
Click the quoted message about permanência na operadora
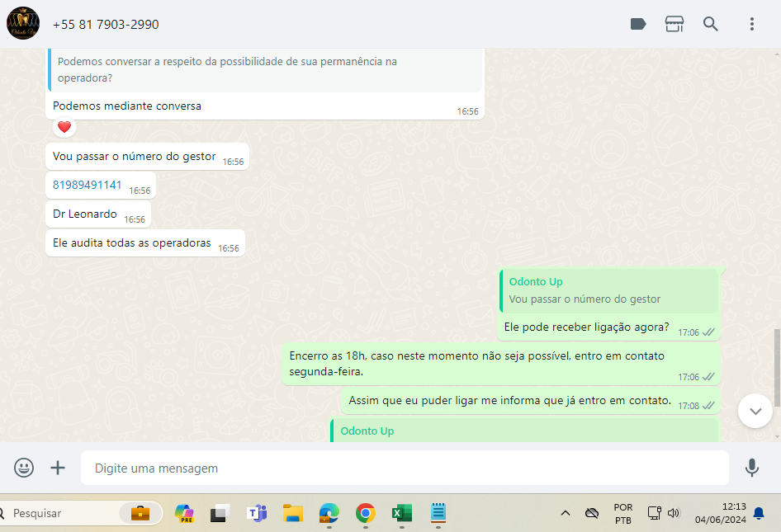coord(266,69)
